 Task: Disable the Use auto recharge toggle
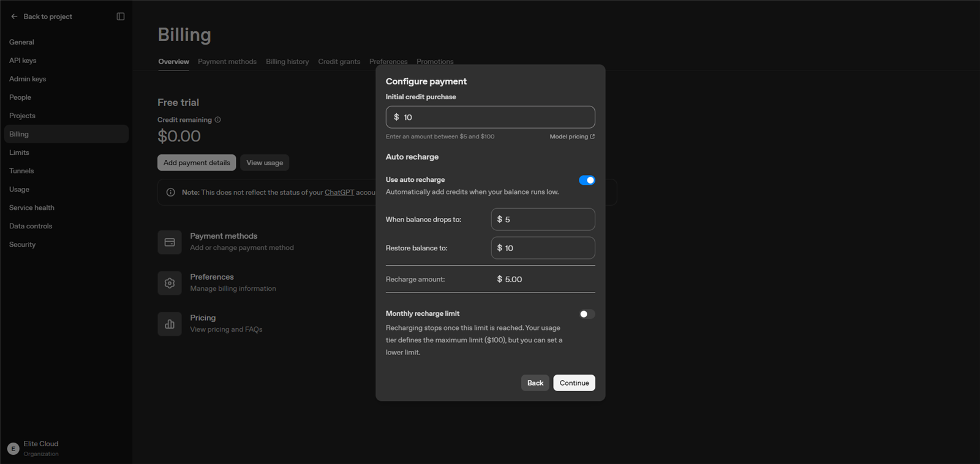(587, 180)
